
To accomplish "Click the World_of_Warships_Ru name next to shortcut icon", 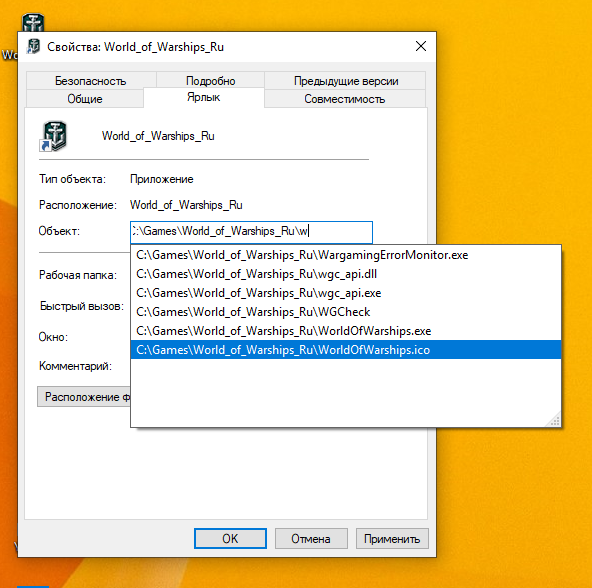I will (x=158, y=136).
